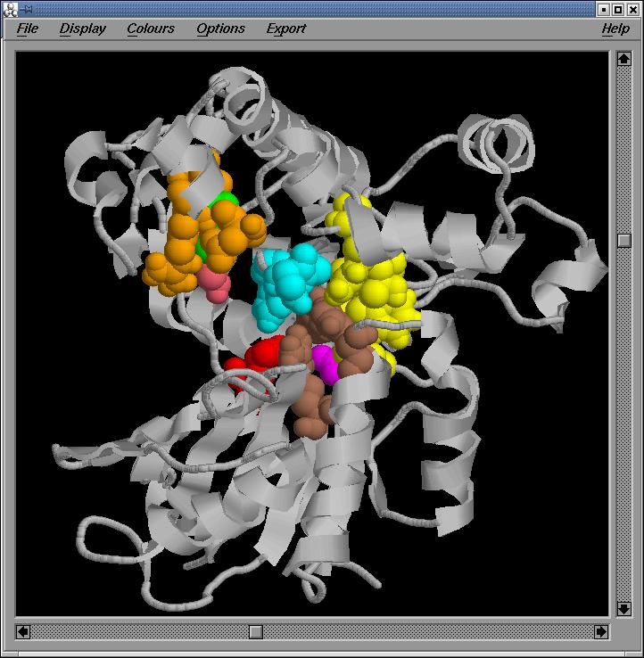Image resolution: width=644 pixels, height=658 pixels.
Task: Open the Colours menu
Action: coord(151,29)
